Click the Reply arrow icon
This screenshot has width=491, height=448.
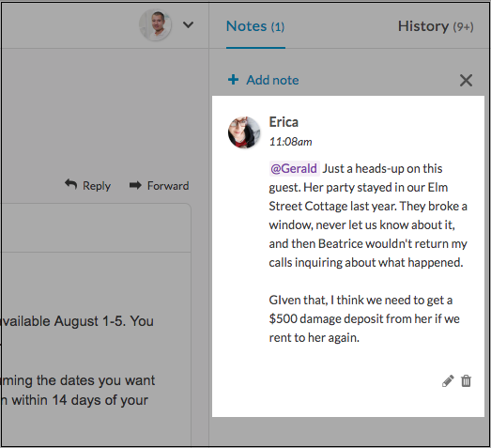tap(70, 184)
